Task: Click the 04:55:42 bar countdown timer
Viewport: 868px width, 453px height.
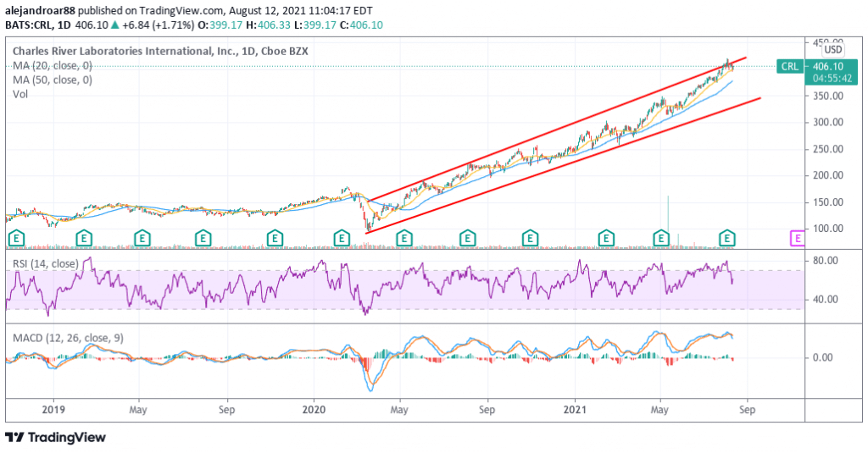Action: point(832,79)
